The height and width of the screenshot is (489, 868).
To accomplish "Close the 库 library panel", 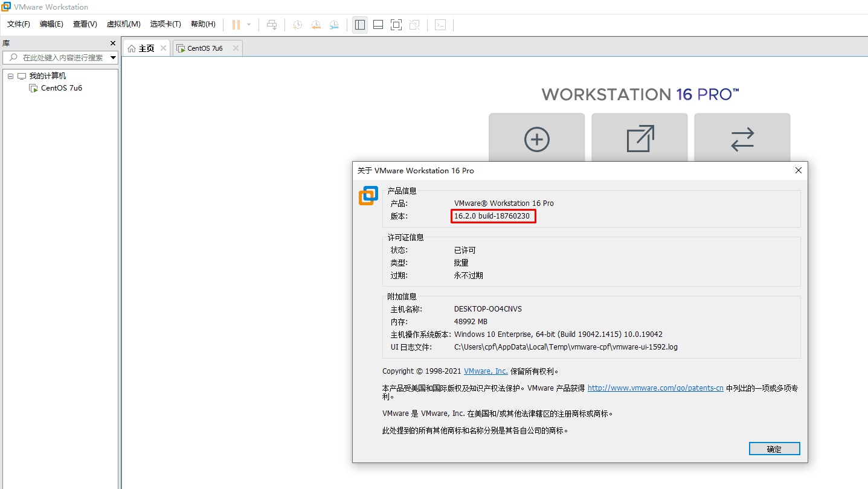I will (x=112, y=43).
